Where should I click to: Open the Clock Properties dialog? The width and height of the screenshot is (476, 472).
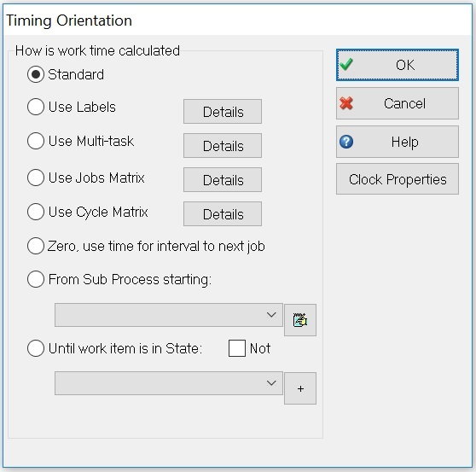[398, 179]
